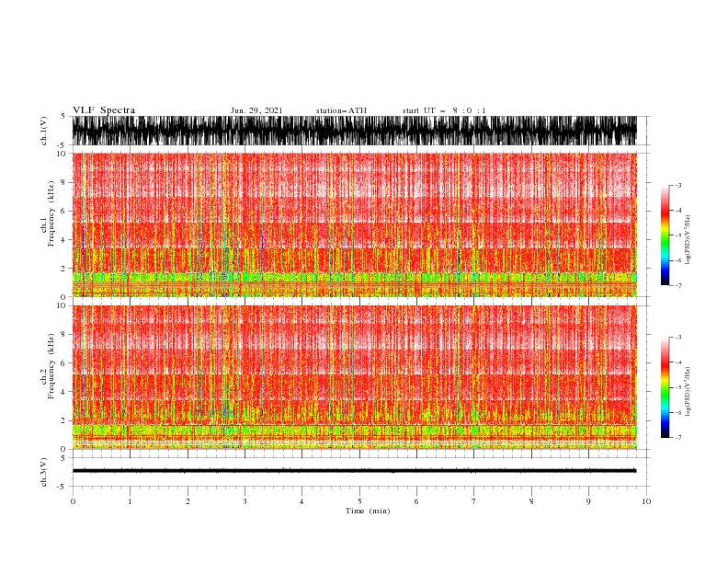This screenshot has height=563, width=728.
Task: Click time axis tick label "3"
Action: point(245,501)
